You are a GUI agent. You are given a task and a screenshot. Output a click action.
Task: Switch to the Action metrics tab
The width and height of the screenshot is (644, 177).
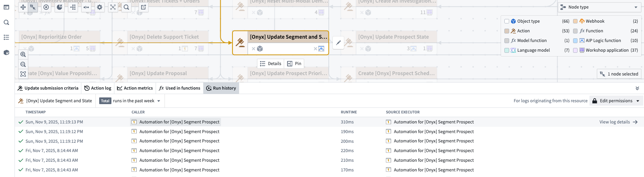tap(135, 88)
